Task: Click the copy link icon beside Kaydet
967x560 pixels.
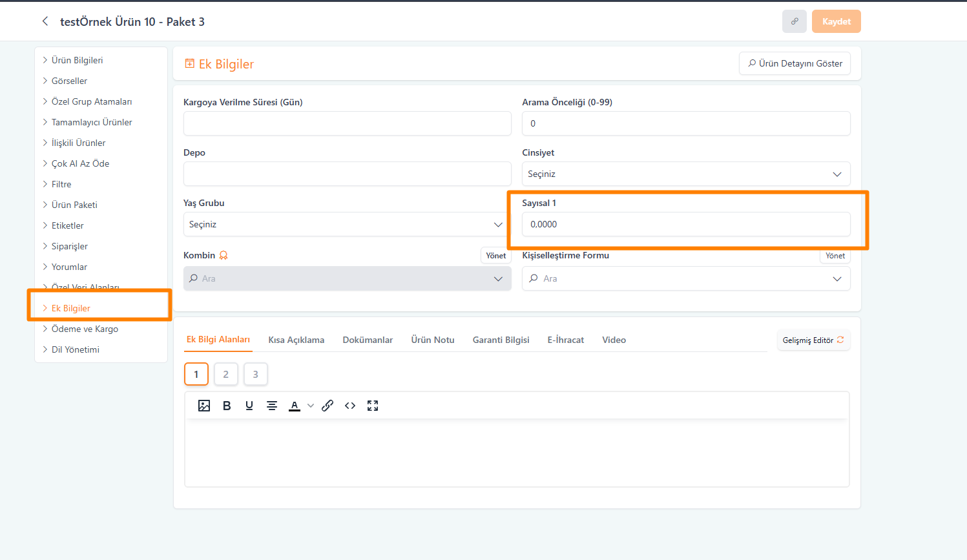Action: (x=794, y=21)
